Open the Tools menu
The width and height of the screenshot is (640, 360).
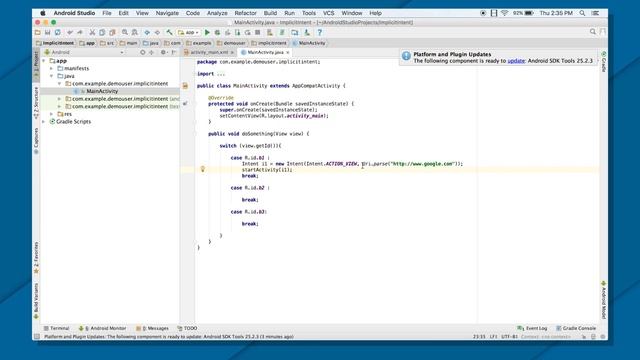pos(309,13)
